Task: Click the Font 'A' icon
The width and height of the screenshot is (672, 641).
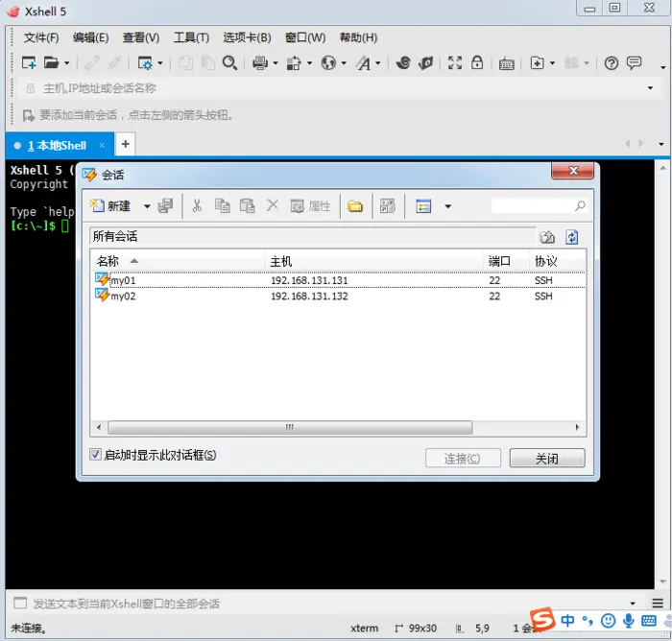Action: tap(364, 63)
